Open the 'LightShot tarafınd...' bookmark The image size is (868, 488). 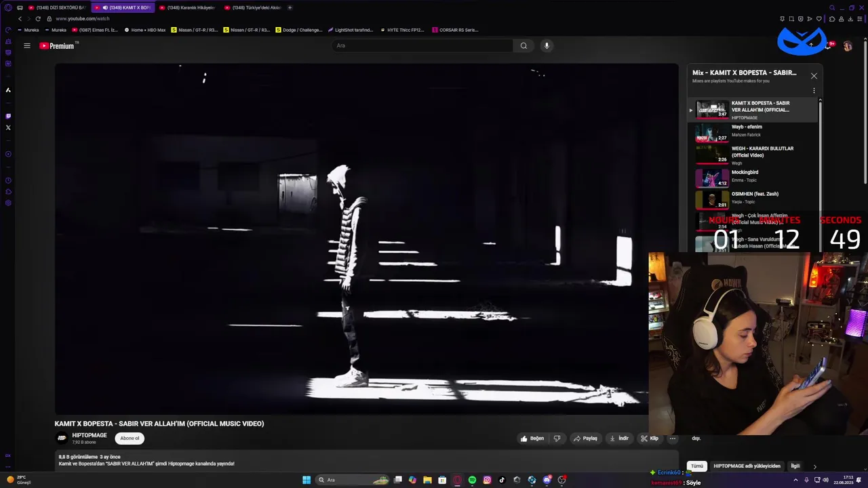coord(351,30)
